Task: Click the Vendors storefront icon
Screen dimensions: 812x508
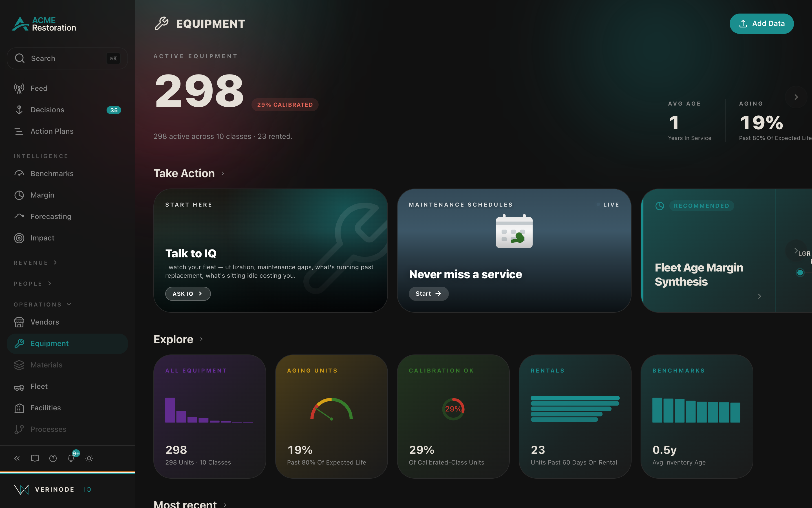Action: (x=19, y=322)
